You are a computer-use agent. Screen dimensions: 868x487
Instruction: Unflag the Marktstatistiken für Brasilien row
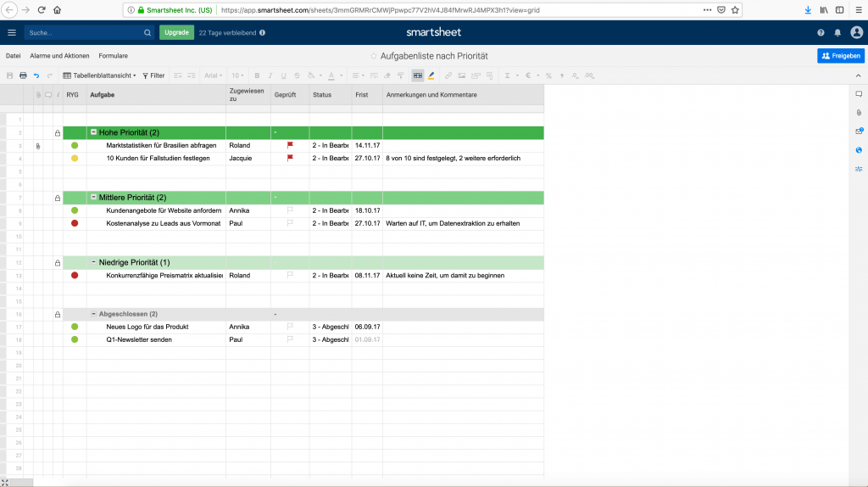coord(289,145)
